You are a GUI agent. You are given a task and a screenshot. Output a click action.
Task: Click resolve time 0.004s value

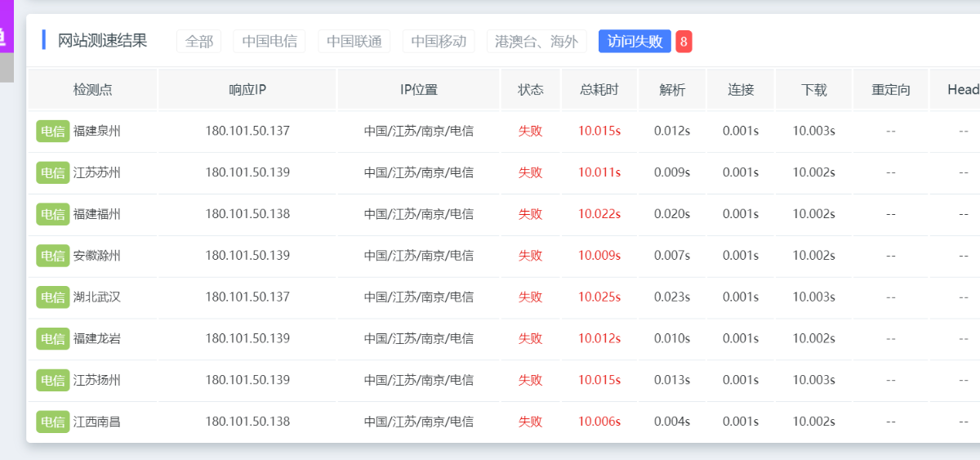pyautogui.click(x=672, y=422)
